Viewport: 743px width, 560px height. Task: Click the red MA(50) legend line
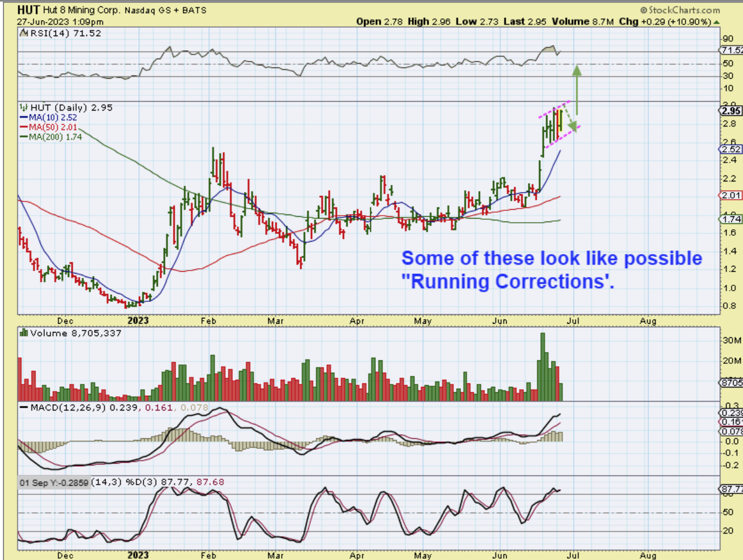pyautogui.click(x=24, y=126)
